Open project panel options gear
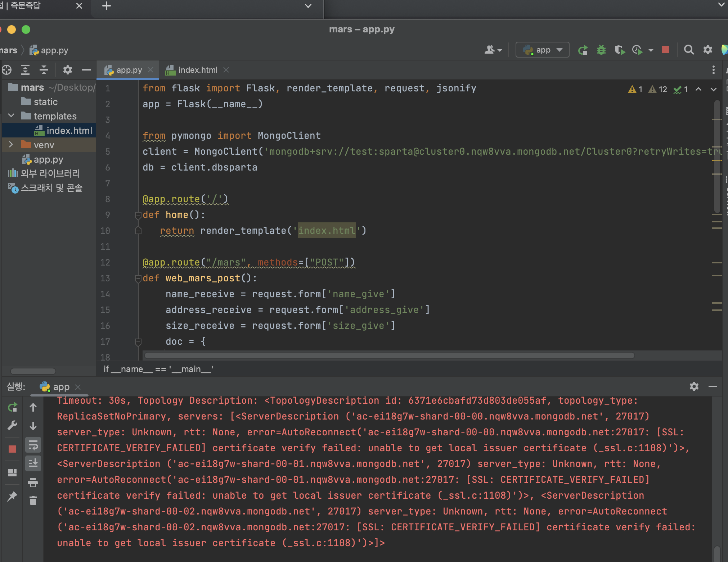 68,70
